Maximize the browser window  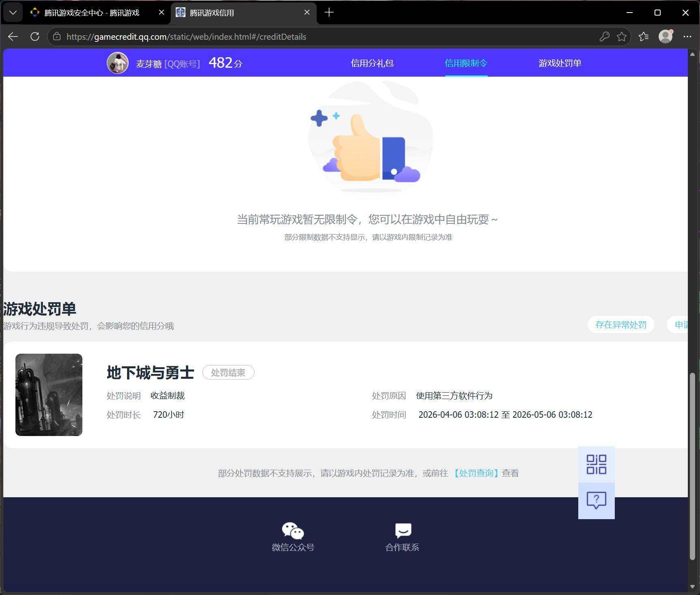click(x=657, y=13)
